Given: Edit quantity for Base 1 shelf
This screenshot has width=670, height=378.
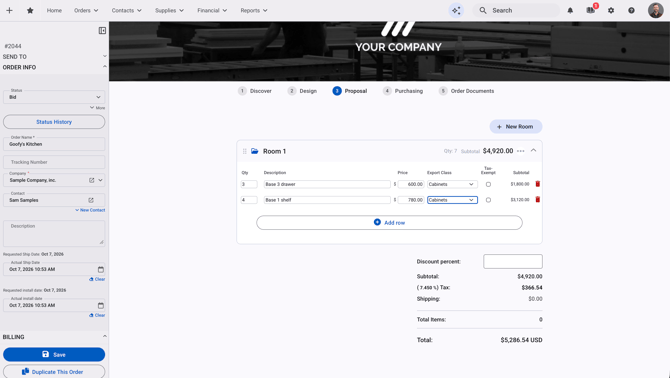Looking at the screenshot, I should tap(249, 200).
